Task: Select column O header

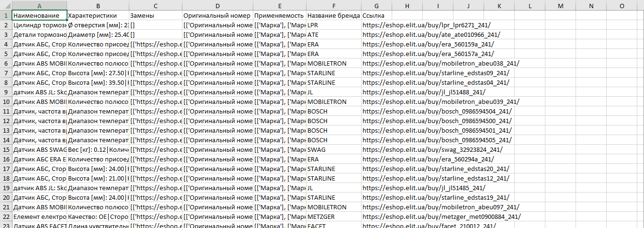Action: coord(621,5)
